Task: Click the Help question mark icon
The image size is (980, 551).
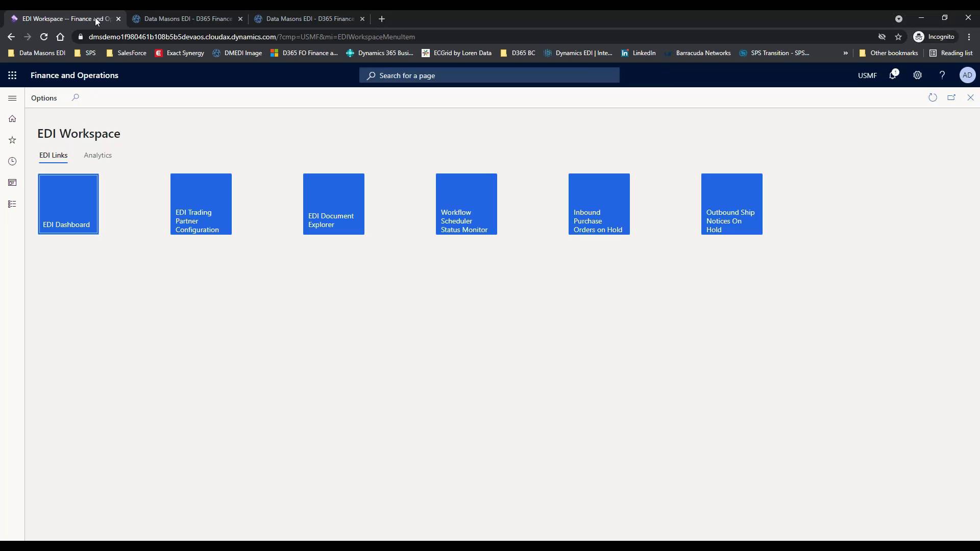Action: point(942,76)
